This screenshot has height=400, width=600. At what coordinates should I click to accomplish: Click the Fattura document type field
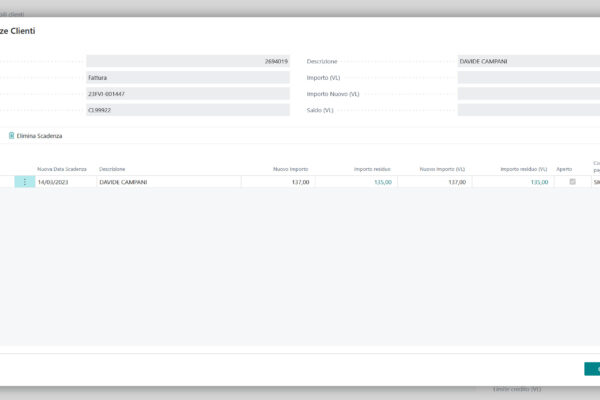pyautogui.click(x=188, y=77)
